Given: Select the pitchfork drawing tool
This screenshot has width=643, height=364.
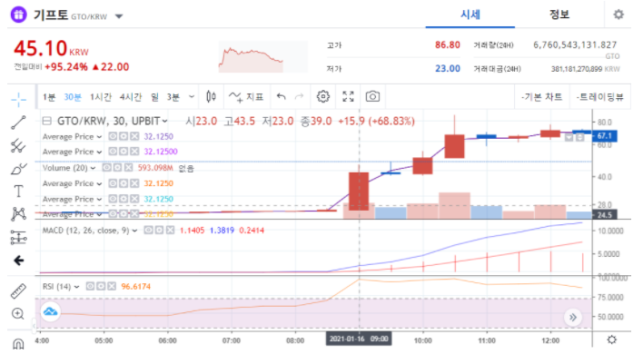Looking at the screenshot, I should 18,146.
